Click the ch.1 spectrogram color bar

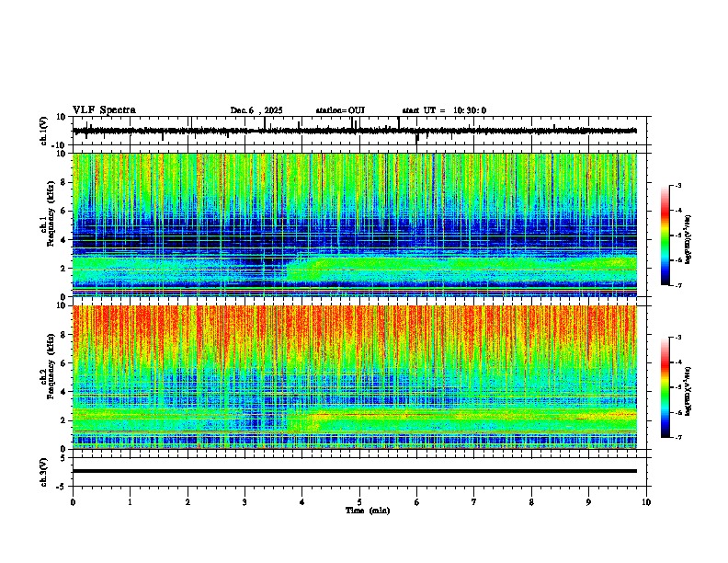tap(665, 236)
